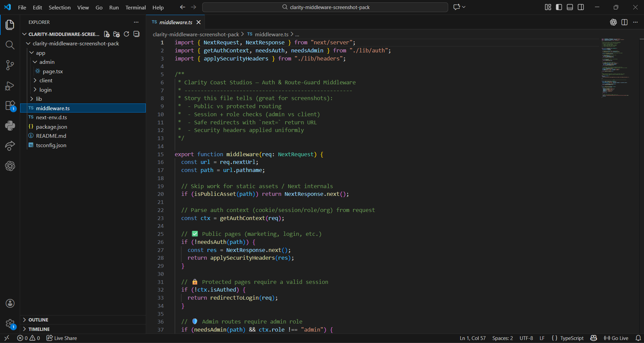Change the TypeScript language mode
The height and width of the screenshot is (343, 644).
tap(571, 338)
